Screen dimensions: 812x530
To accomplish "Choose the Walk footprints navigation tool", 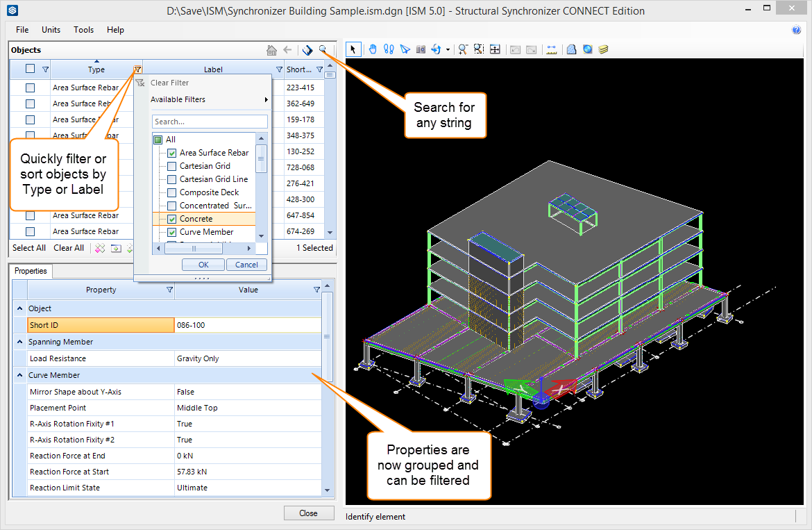I will click(389, 49).
